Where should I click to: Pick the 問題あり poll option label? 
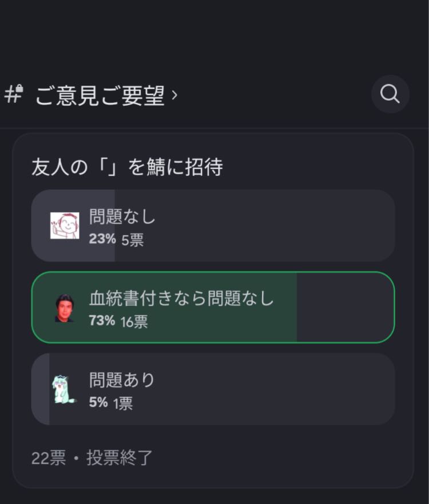[x=122, y=380]
